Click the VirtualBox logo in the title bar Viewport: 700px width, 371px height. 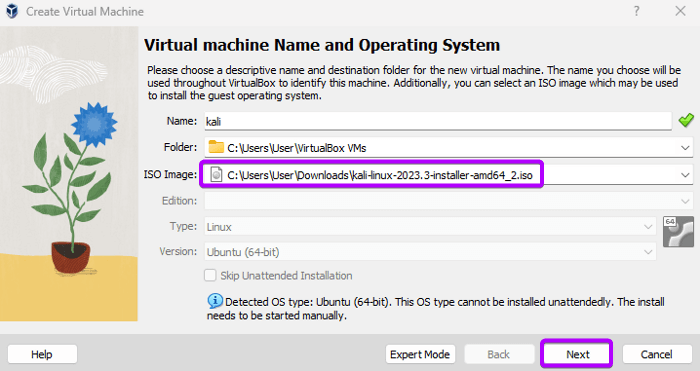click(12, 11)
